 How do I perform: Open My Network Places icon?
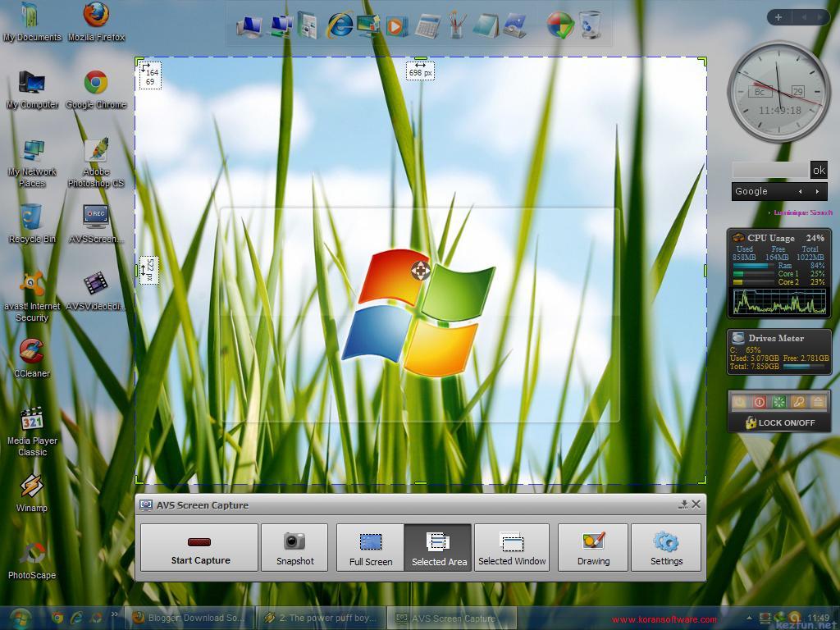click(32, 163)
